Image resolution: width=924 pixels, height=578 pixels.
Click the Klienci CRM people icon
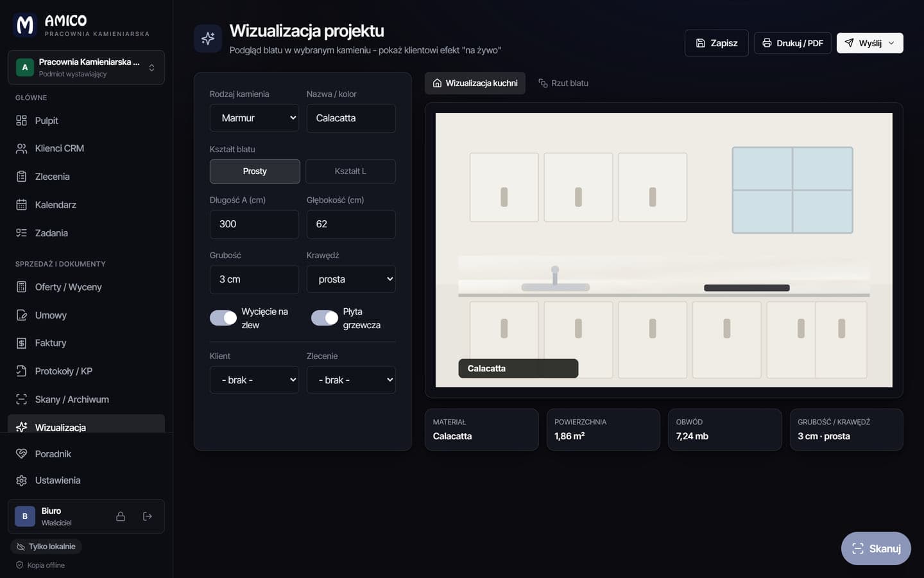(x=21, y=148)
